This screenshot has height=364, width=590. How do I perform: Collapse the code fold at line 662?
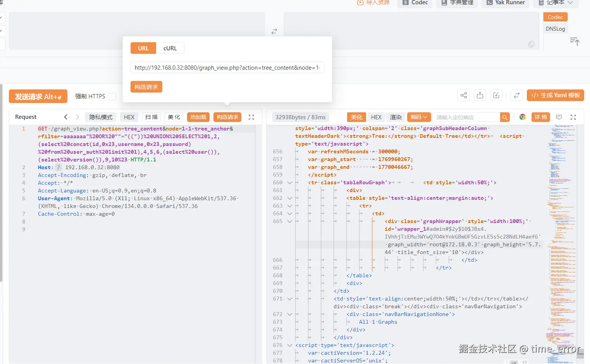coord(289,198)
